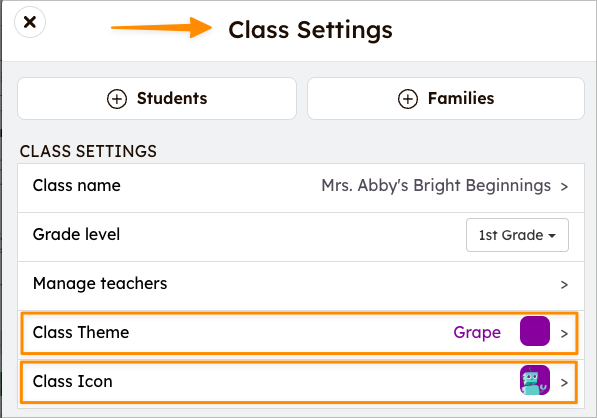
Task: Click the Grape theme name text
Action: pyautogui.click(x=477, y=333)
